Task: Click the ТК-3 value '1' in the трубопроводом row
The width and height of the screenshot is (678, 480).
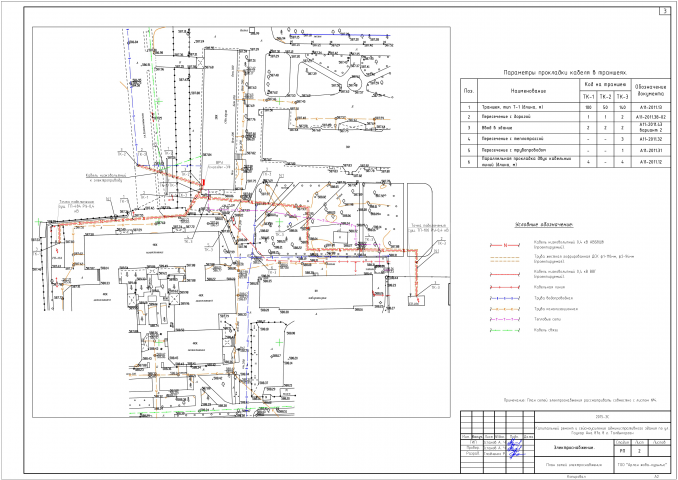Action: pos(623,150)
